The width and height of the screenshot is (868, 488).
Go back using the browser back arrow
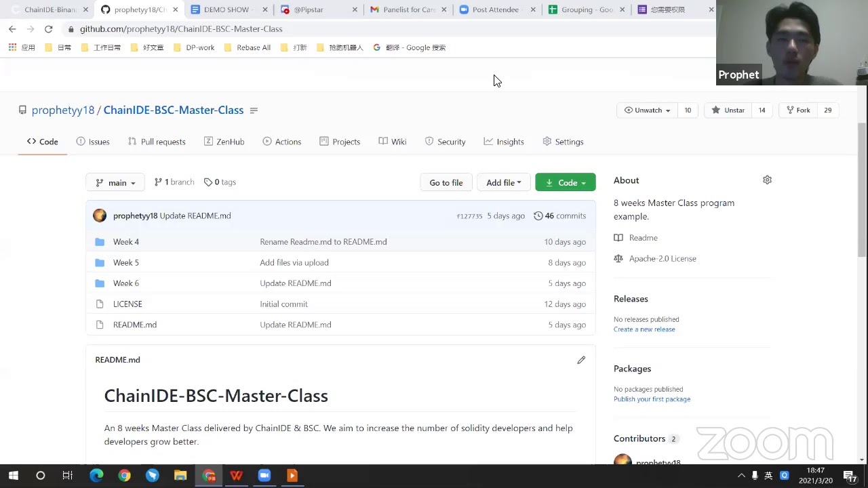(x=12, y=29)
